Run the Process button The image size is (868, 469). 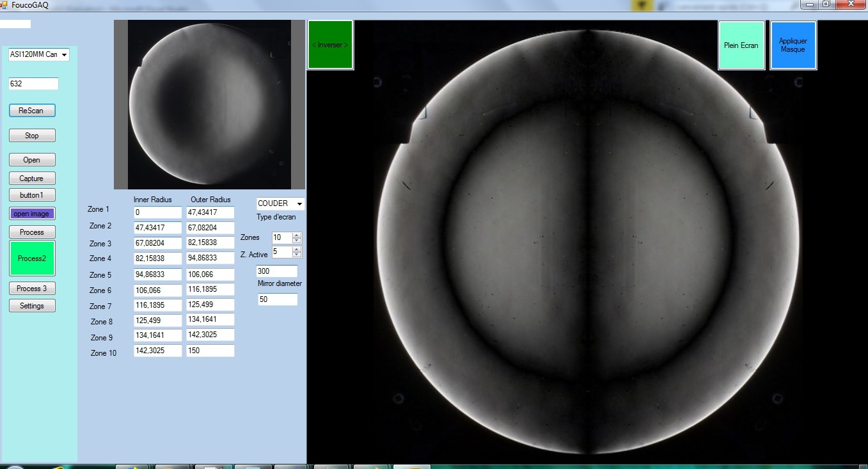click(32, 232)
